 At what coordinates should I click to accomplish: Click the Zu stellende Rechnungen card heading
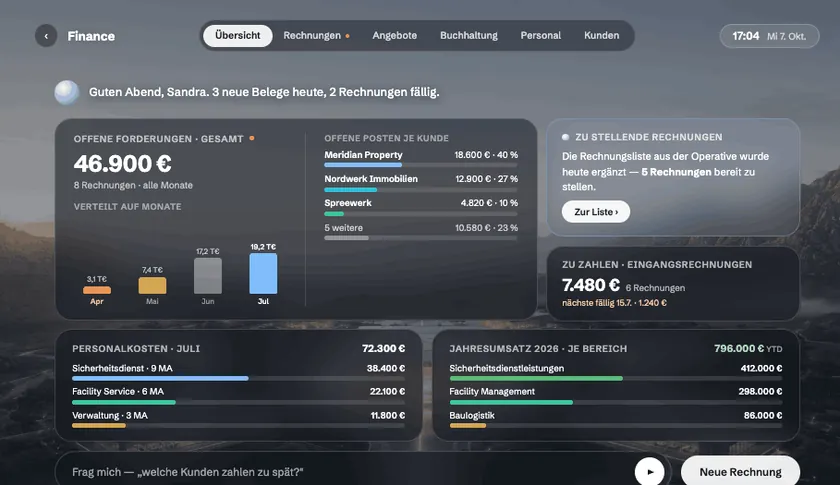(x=648, y=137)
